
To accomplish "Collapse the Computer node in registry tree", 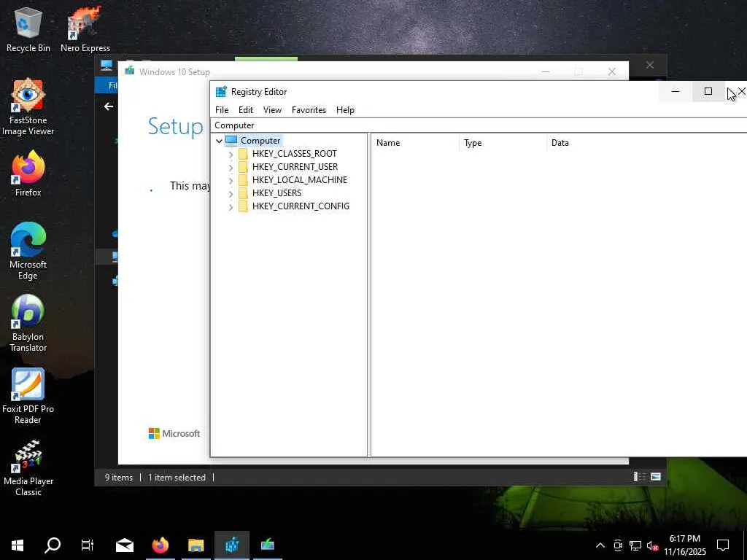I will 219,141.
